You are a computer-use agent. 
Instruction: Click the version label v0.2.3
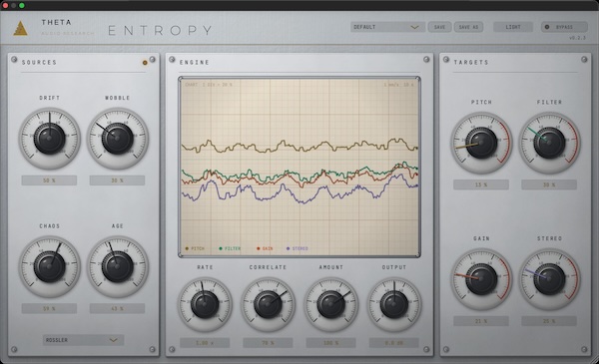point(577,38)
